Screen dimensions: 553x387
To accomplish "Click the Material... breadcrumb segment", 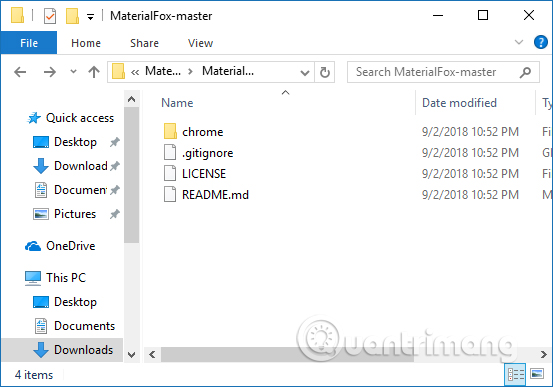I will (228, 71).
